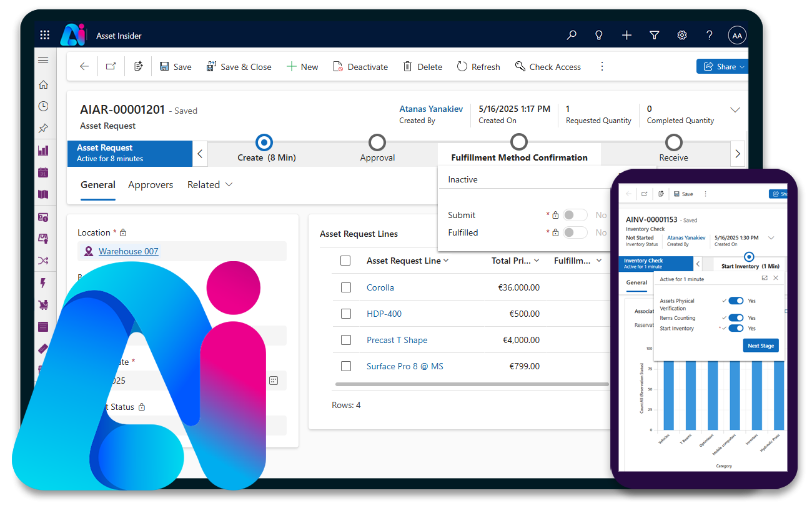Image resolution: width=812 pixels, height=518 pixels.
Task: Click Check Access
Action: point(548,67)
